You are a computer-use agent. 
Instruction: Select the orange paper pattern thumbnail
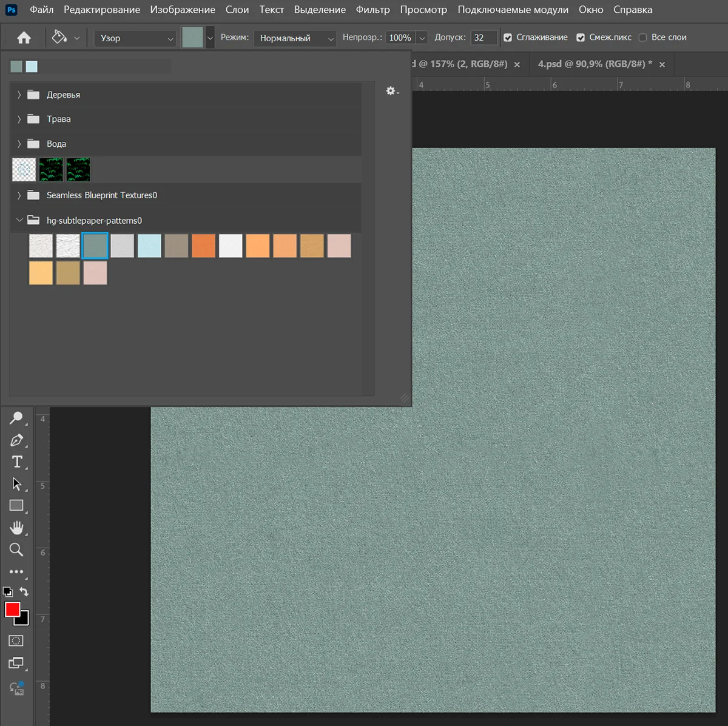tap(203, 246)
